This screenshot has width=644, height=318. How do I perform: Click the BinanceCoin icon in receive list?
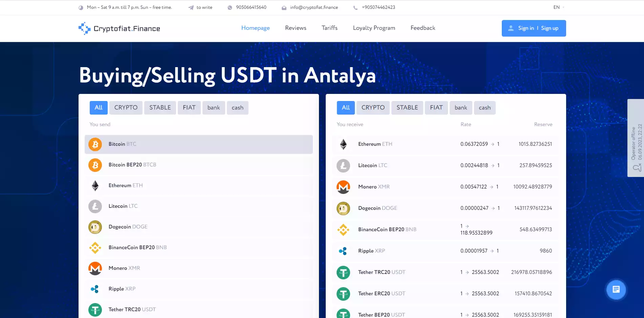click(x=343, y=230)
